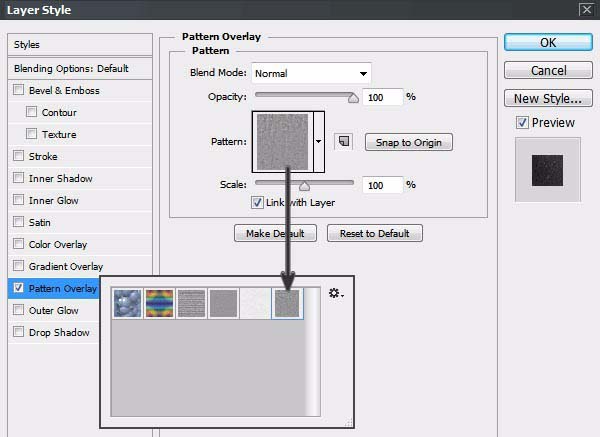600x437 pixels.
Task: Click the Opacity slider handle
Action: 353,98
